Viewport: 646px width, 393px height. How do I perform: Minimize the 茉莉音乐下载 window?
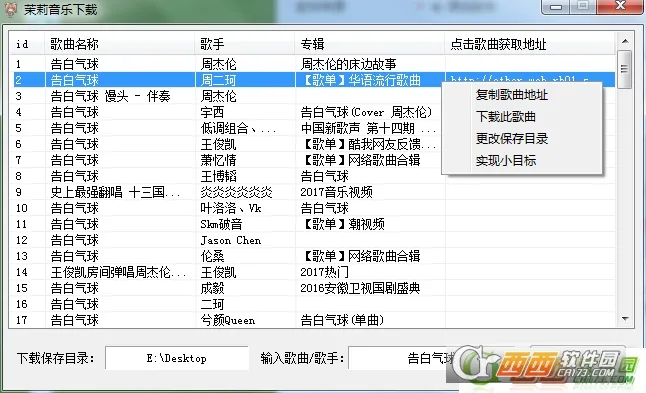556,6
